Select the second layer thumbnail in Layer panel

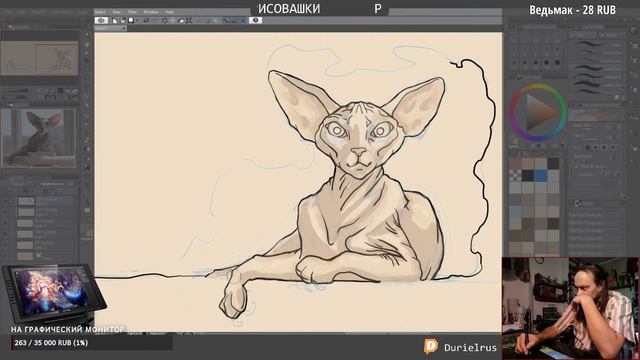click(x=26, y=212)
